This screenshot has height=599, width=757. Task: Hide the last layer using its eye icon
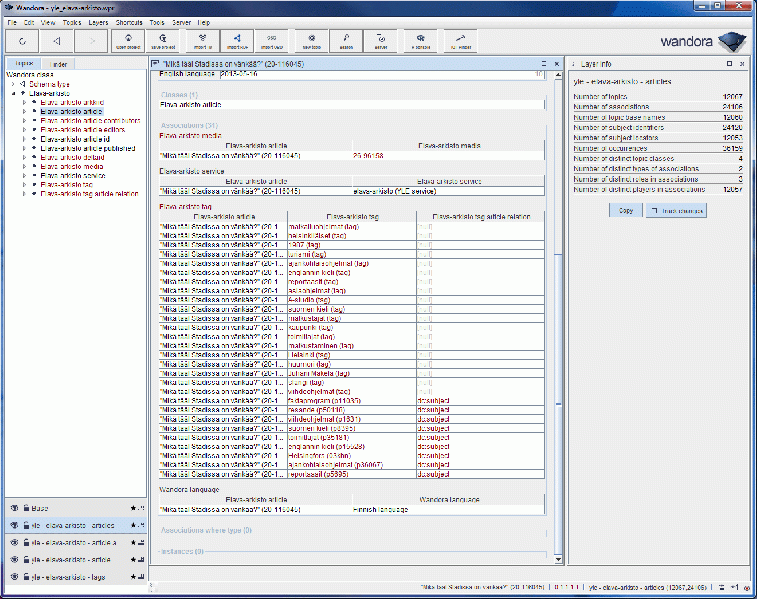(14, 577)
